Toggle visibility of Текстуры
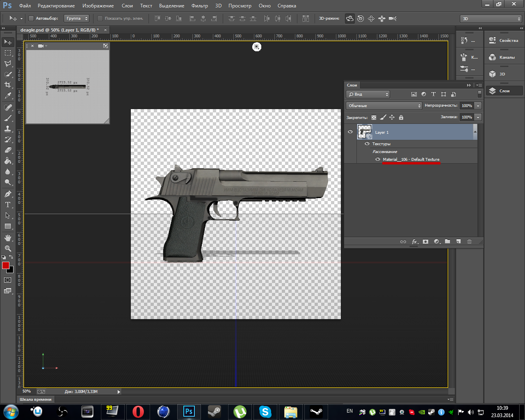The image size is (525, 420). coord(367,144)
